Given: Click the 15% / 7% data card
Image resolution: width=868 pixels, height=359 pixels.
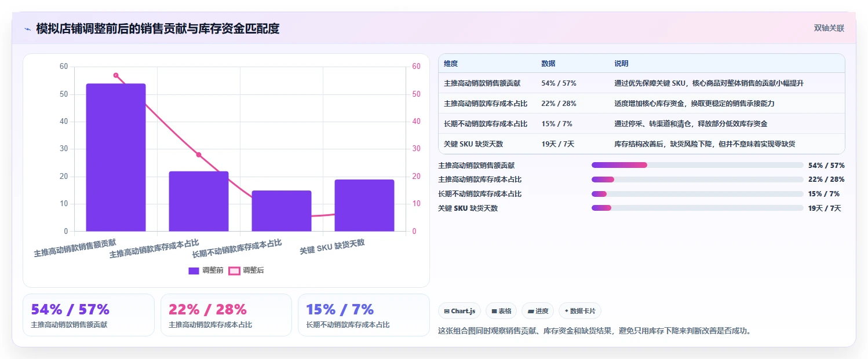Looking at the screenshot, I should click(x=364, y=315).
